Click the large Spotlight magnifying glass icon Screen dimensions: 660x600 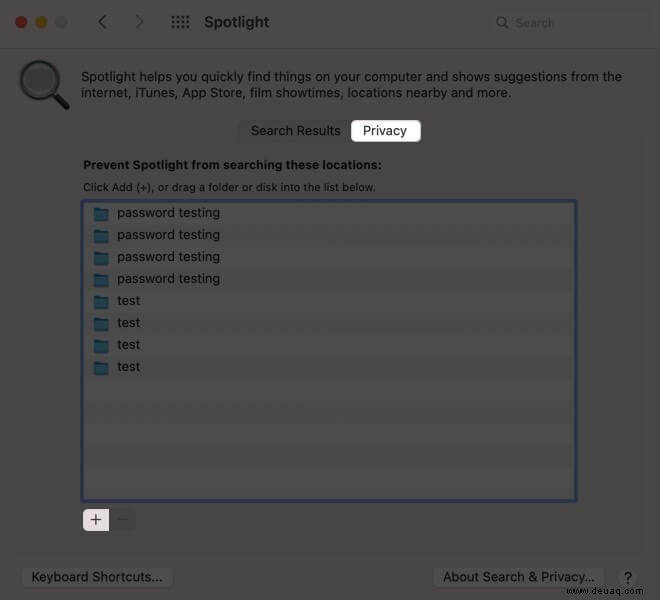pos(44,85)
